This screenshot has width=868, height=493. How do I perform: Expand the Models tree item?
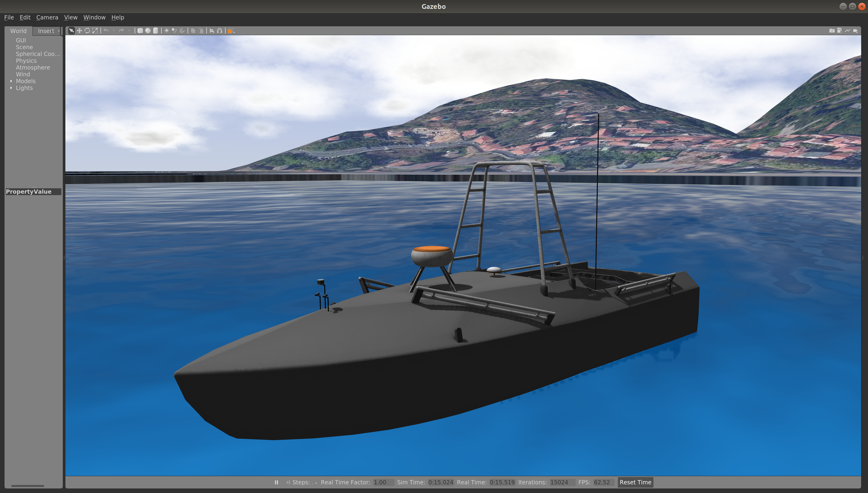[11, 81]
